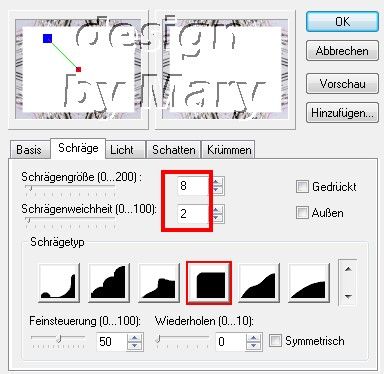Click the right-hand result preview image
The height and width of the screenshot is (374, 384).
pos(225,69)
